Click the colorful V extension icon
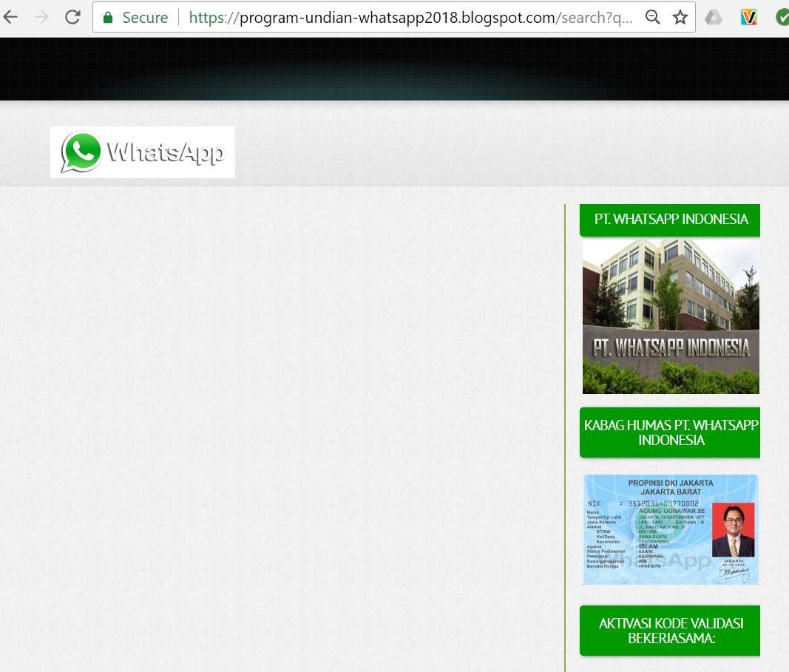 pyautogui.click(x=749, y=18)
